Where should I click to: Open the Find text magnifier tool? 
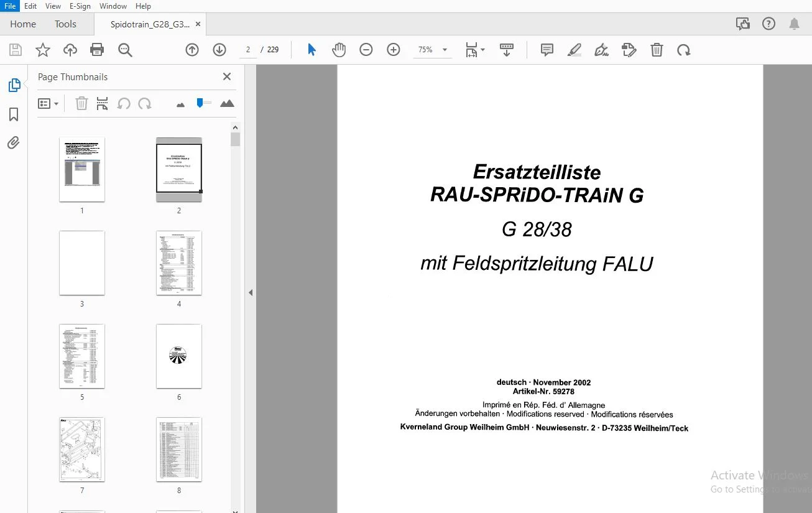click(x=125, y=50)
